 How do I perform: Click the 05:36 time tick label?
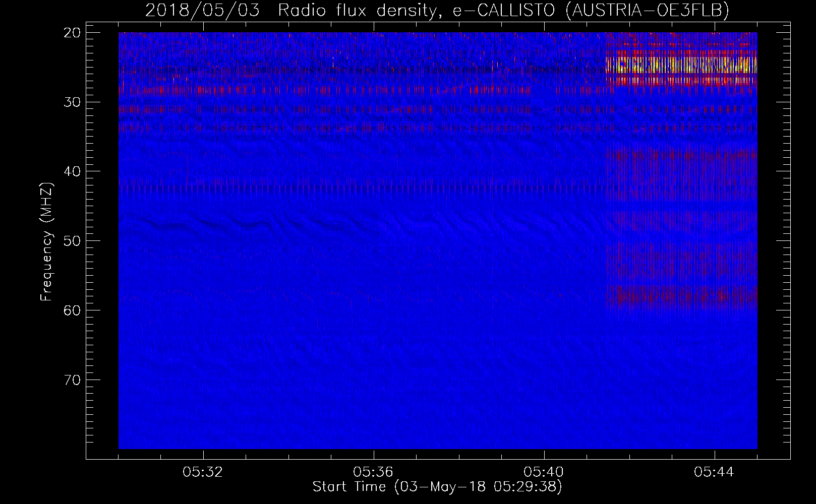[373, 472]
